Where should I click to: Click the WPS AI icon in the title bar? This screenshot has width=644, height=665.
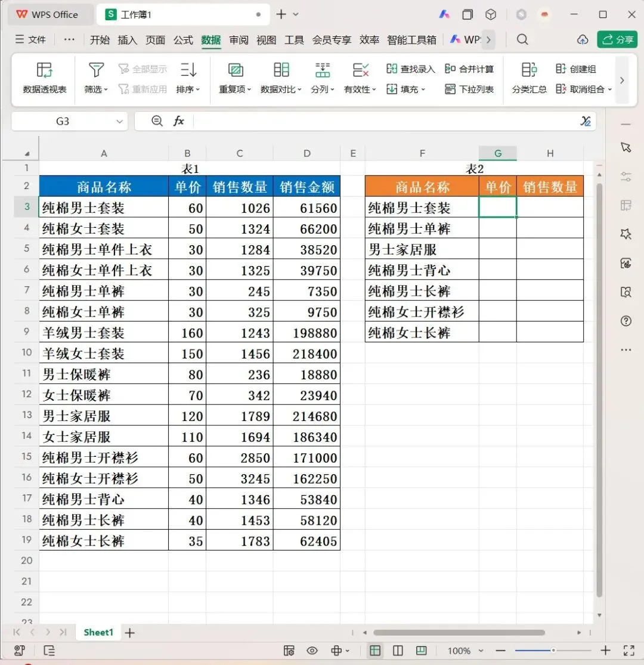pyautogui.click(x=444, y=14)
